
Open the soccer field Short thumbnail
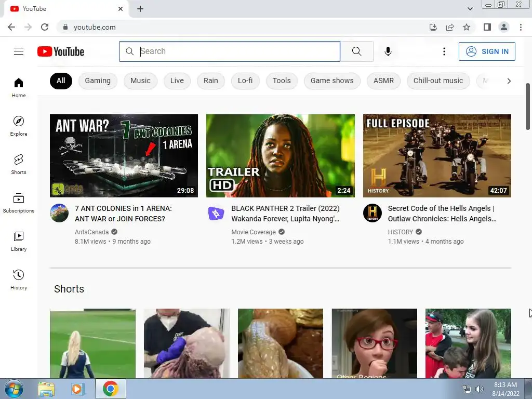[92, 343]
